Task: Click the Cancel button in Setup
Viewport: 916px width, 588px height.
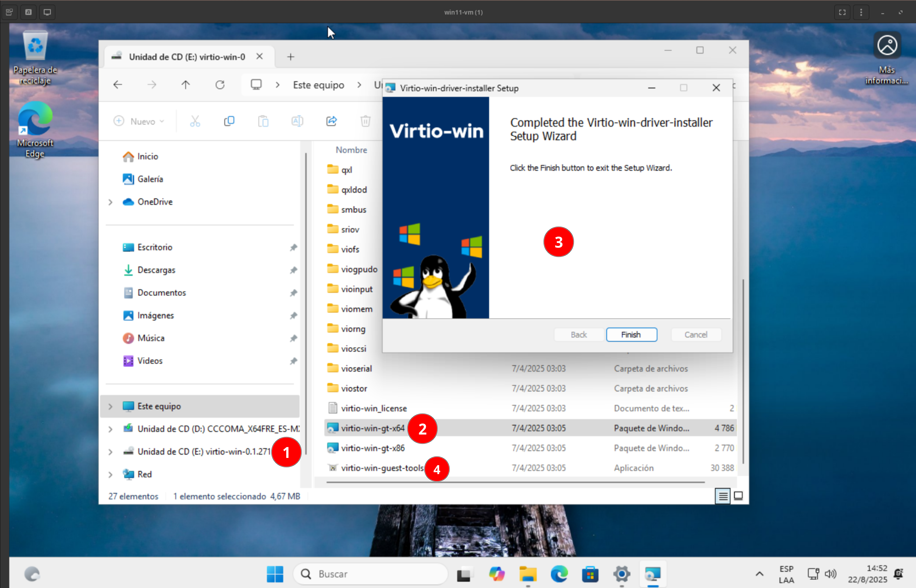Action: click(696, 335)
